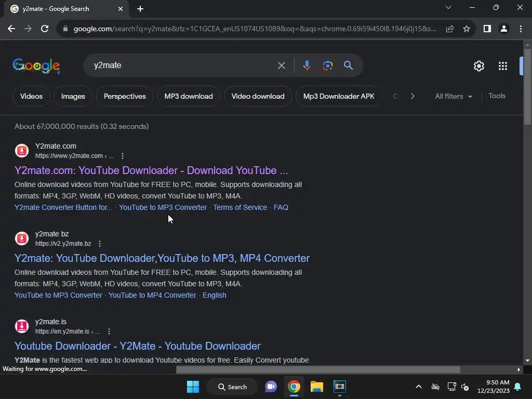The height and width of the screenshot is (399, 532).
Task: Submit search with the magnifier icon
Action: 348,65
